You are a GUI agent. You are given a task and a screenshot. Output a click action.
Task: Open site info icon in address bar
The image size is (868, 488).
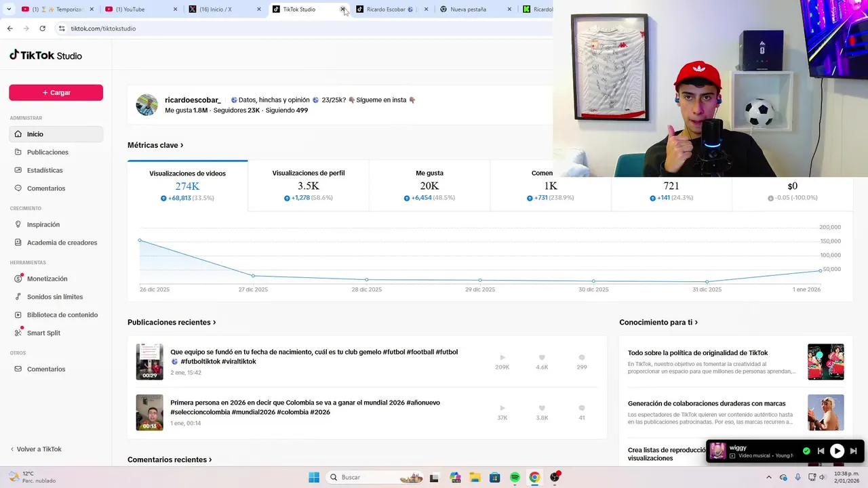[x=61, y=28]
